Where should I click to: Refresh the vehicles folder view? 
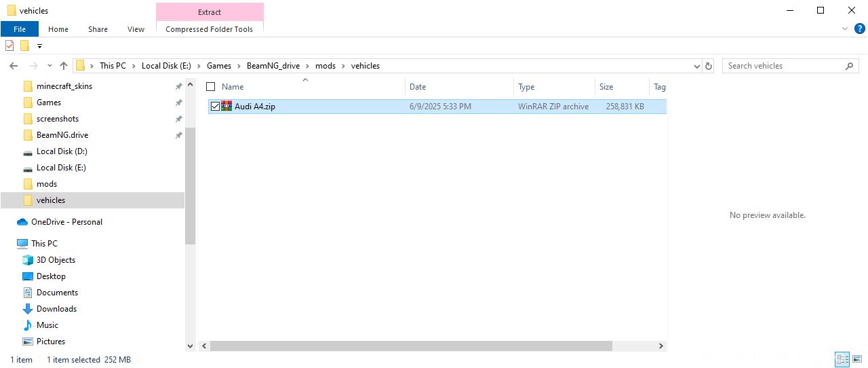(709, 66)
